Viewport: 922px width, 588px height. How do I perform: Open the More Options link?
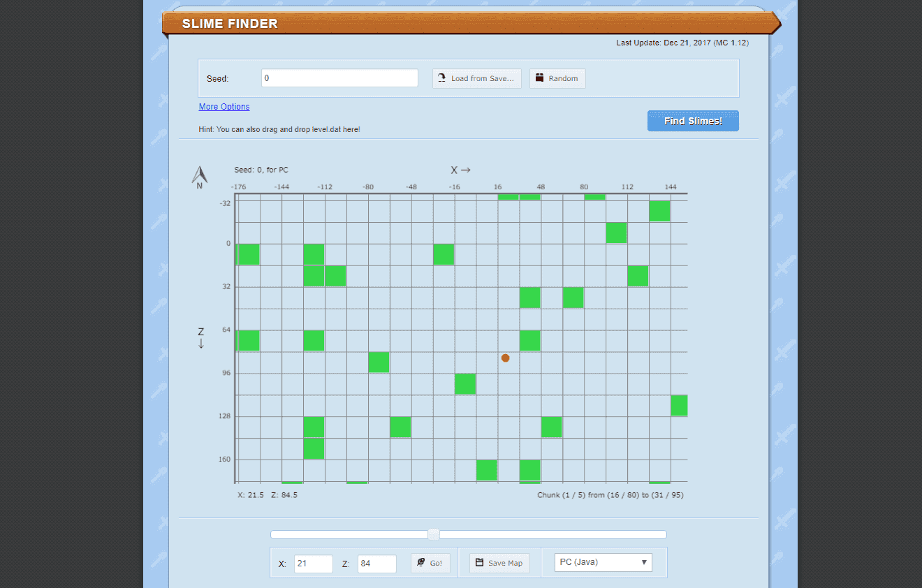coord(224,107)
